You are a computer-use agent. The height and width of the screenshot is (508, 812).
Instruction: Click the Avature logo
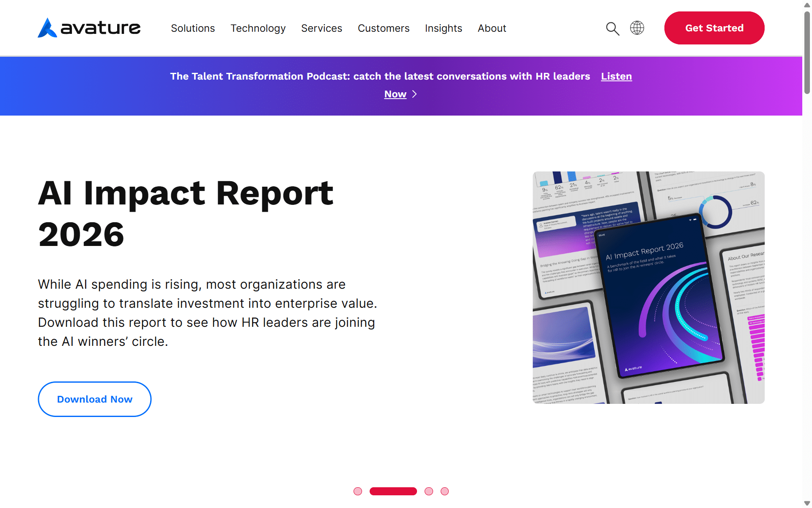click(89, 28)
